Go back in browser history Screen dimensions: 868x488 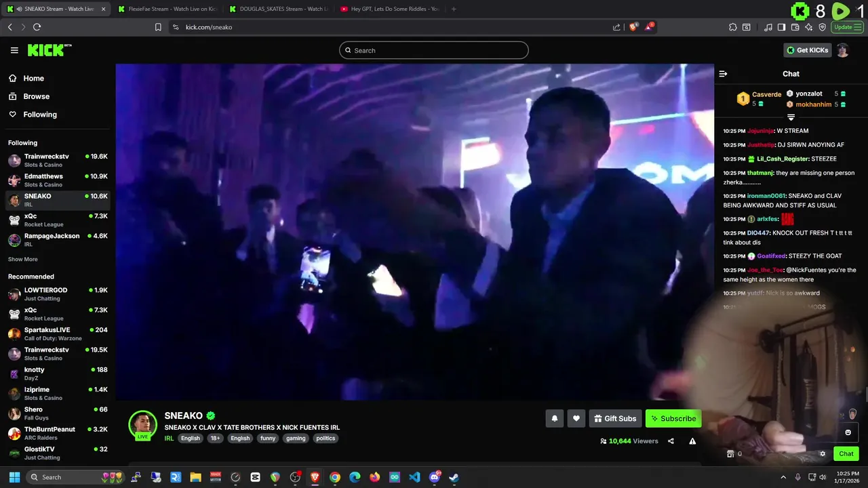9,27
